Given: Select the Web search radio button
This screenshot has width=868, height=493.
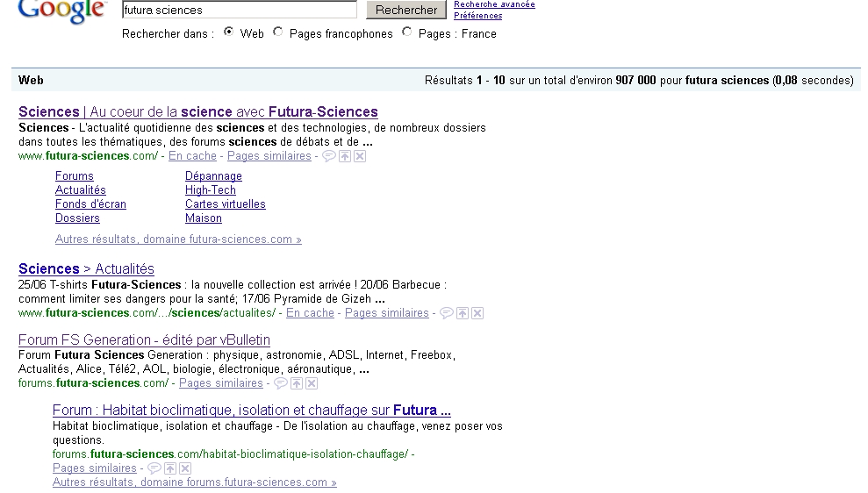Looking at the screenshot, I should 228,32.
